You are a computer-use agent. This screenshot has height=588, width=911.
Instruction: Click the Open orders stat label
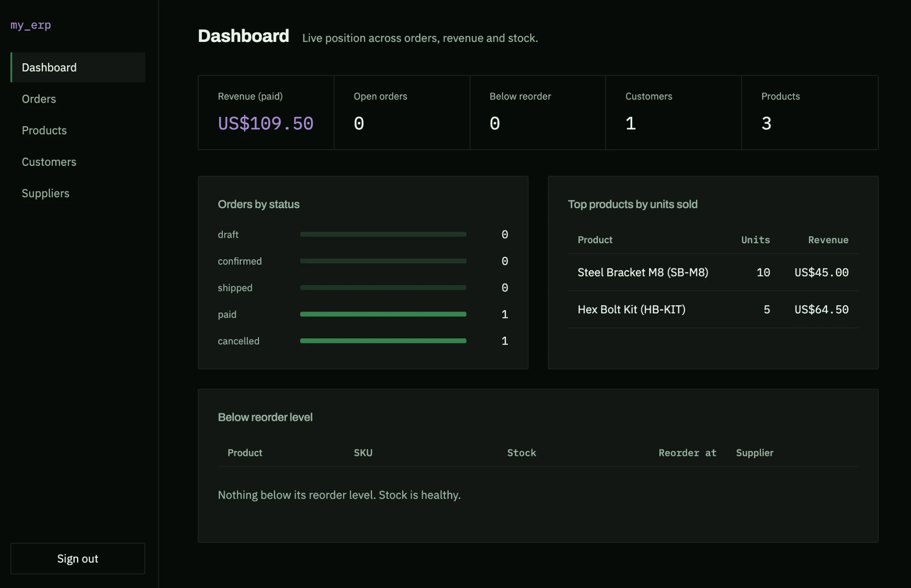point(380,96)
